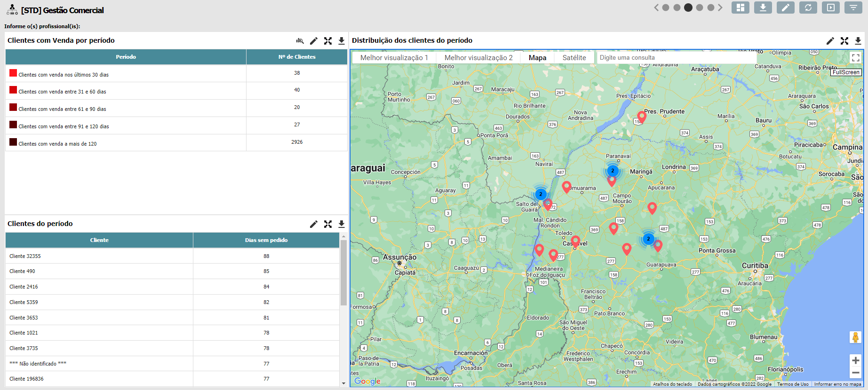The width and height of the screenshot is (868, 390).
Task: Open Termos de Uso map link
Action: click(x=793, y=384)
